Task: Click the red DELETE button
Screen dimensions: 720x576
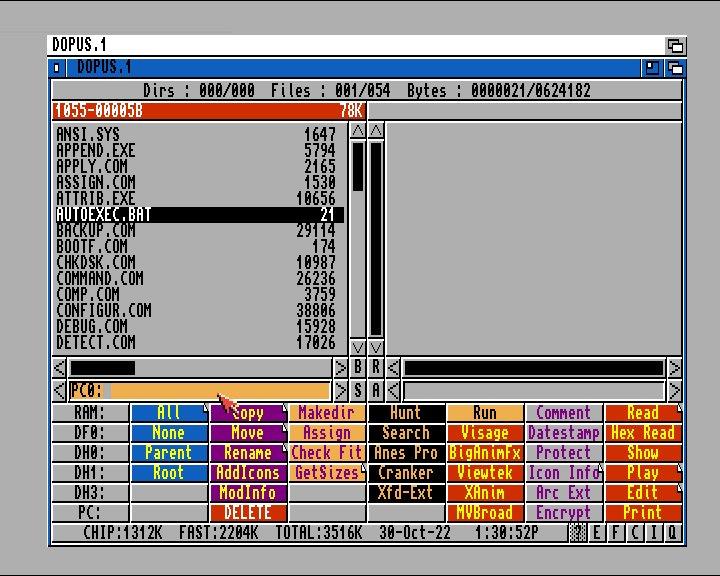Action: click(x=248, y=513)
